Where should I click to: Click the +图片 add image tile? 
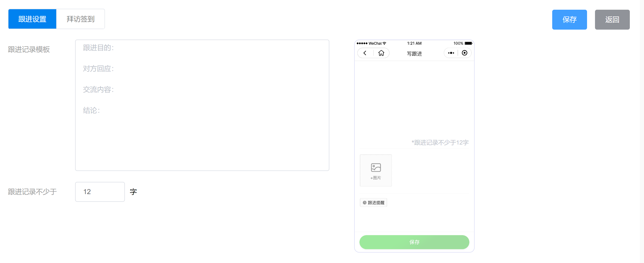tap(376, 170)
